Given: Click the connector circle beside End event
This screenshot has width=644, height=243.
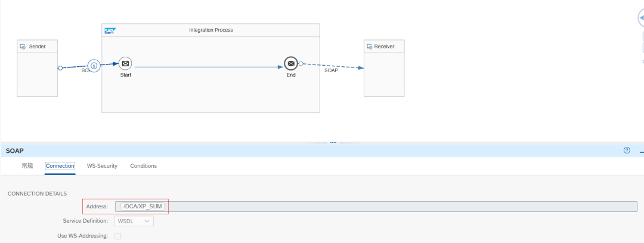Looking at the screenshot, I should pyautogui.click(x=301, y=64).
